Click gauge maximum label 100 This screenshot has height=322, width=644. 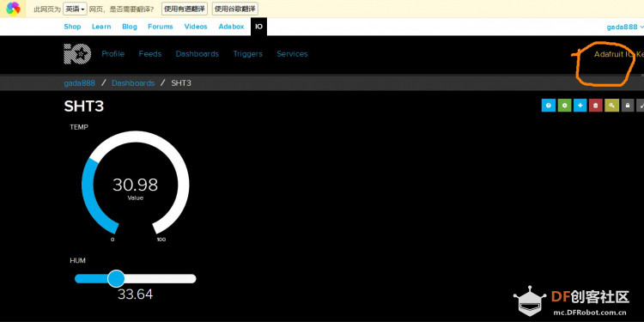point(161,240)
